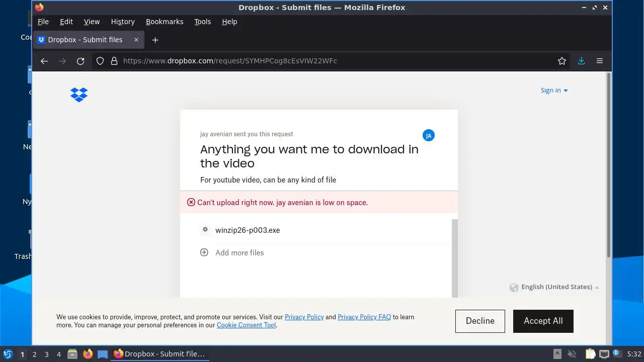This screenshot has height=362, width=644.
Task: Open the Bookmarks menu
Action: coord(165,22)
